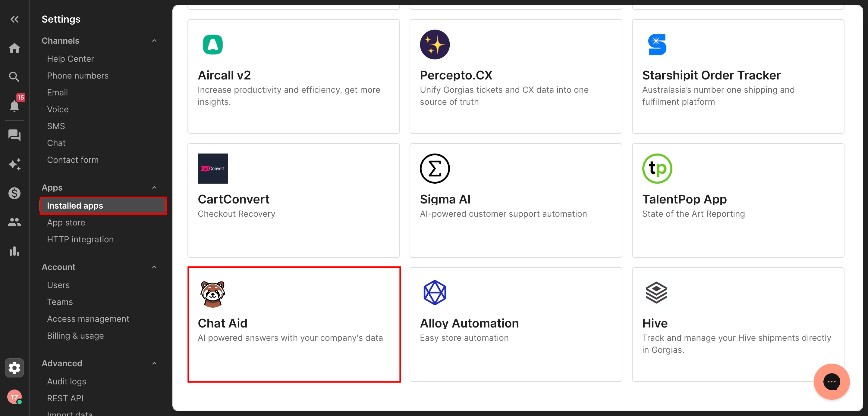
Task: Go to Billing & usage
Action: point(75,336)
